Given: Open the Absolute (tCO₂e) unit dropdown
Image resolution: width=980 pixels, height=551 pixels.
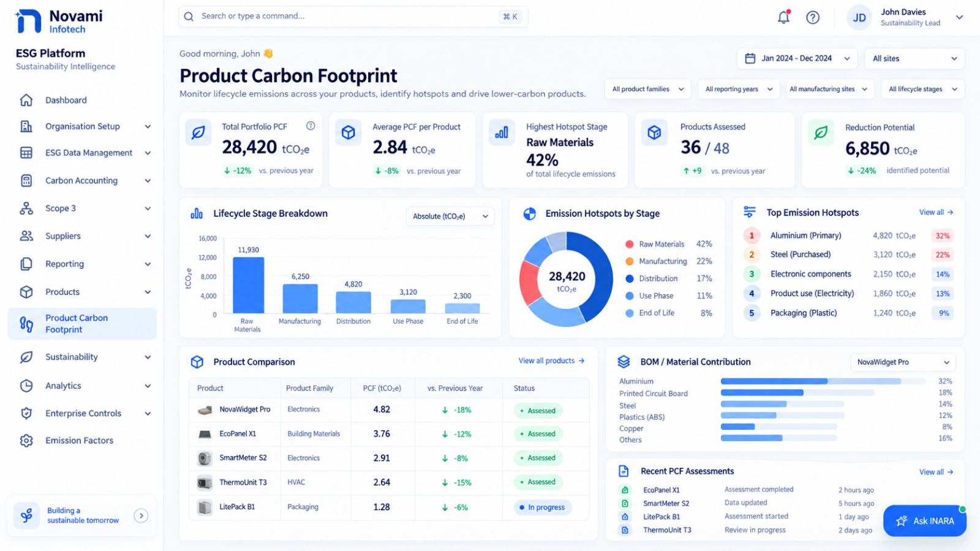Looking at the screenshot, I should [x=450, y=216].
